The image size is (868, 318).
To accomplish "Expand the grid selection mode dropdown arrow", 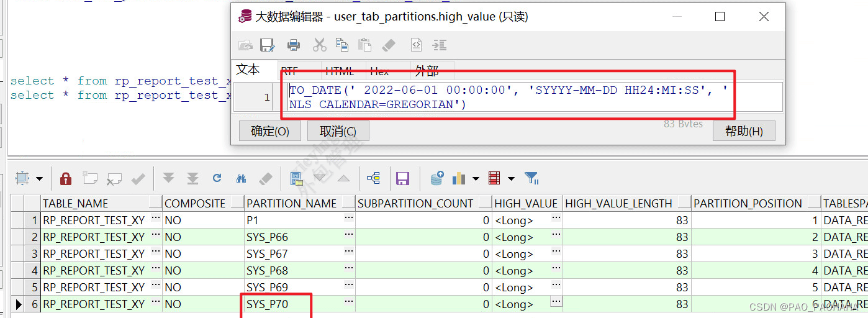I will point(39,179).
